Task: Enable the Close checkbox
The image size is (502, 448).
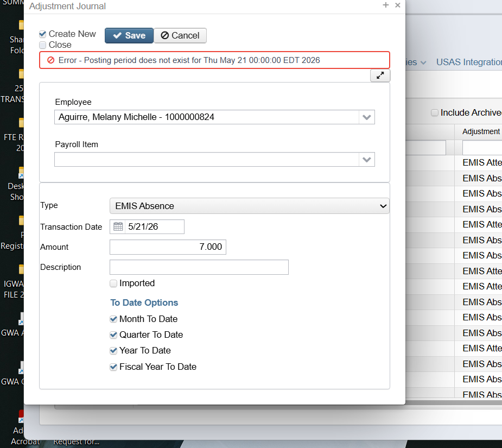Action: pyautogui.click(x=43, y=45)
